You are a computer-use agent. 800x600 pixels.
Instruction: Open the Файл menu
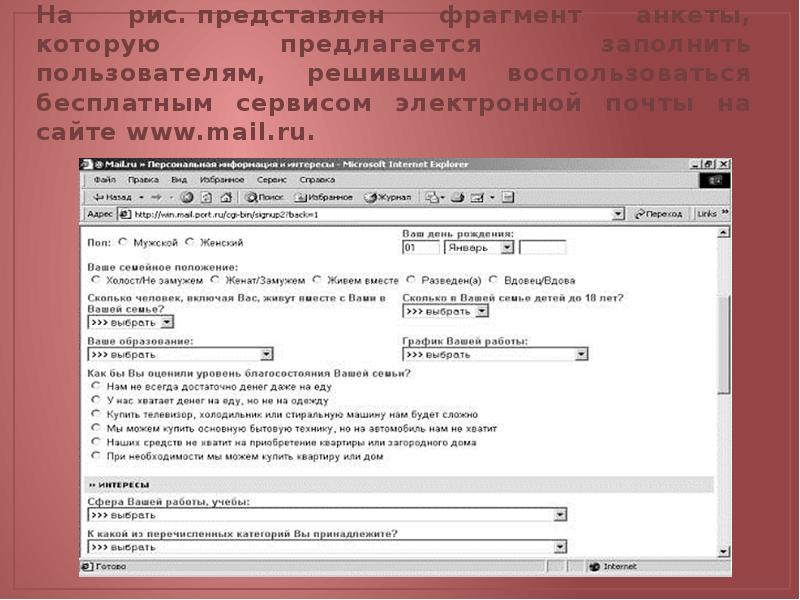point(104,180)
